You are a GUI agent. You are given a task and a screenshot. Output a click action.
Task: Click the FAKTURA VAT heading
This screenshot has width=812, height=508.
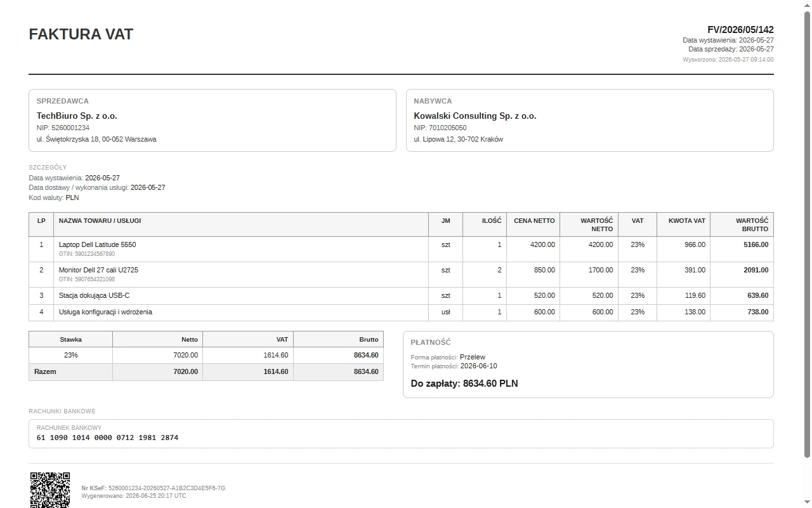coord(81,34)
